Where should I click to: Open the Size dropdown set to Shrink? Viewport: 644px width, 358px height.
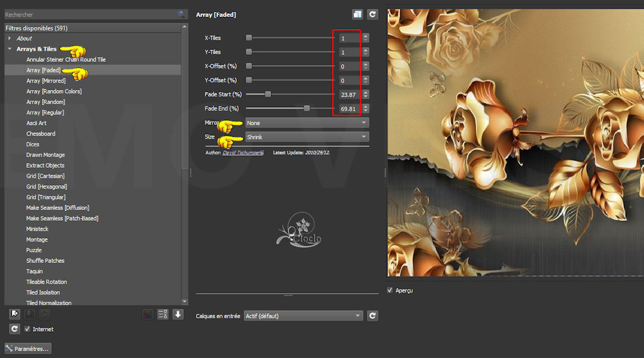tap(307, 137)
